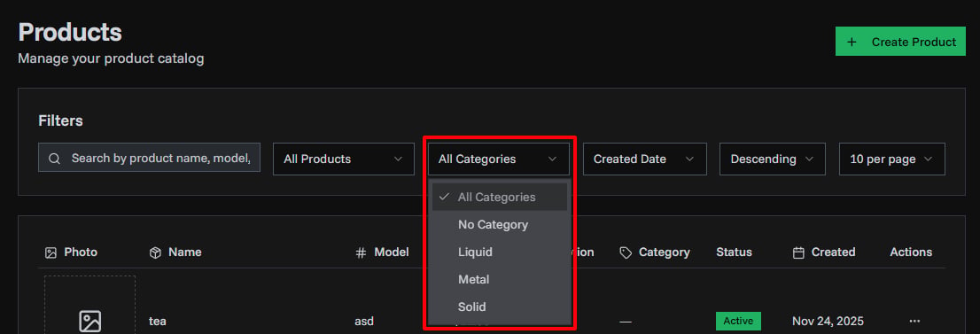Open the 10 per page dropdown
The image size is (980, 334).
pos(892,159)
